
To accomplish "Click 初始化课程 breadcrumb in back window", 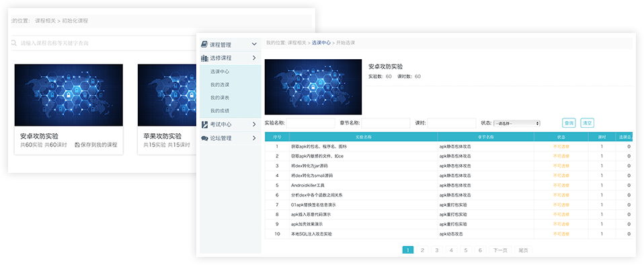I will [75, 21].
